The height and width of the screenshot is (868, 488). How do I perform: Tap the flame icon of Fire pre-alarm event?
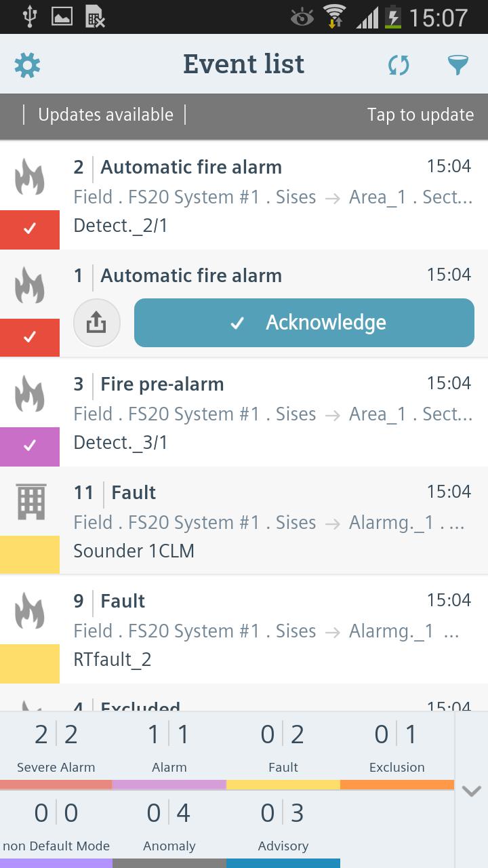point(30,393)
